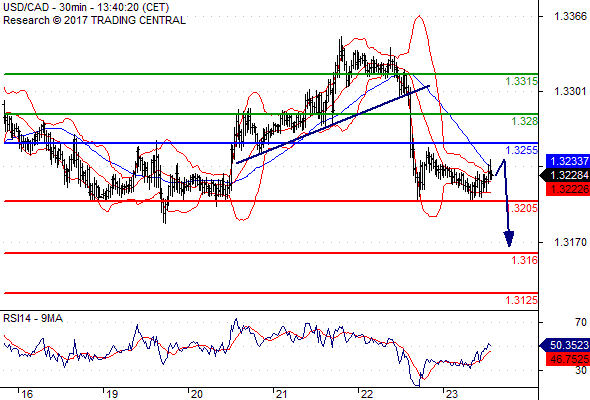Screen dimensions: 590x400
Task: Click the 1.3366 price axis value
Action: point(570,16)
